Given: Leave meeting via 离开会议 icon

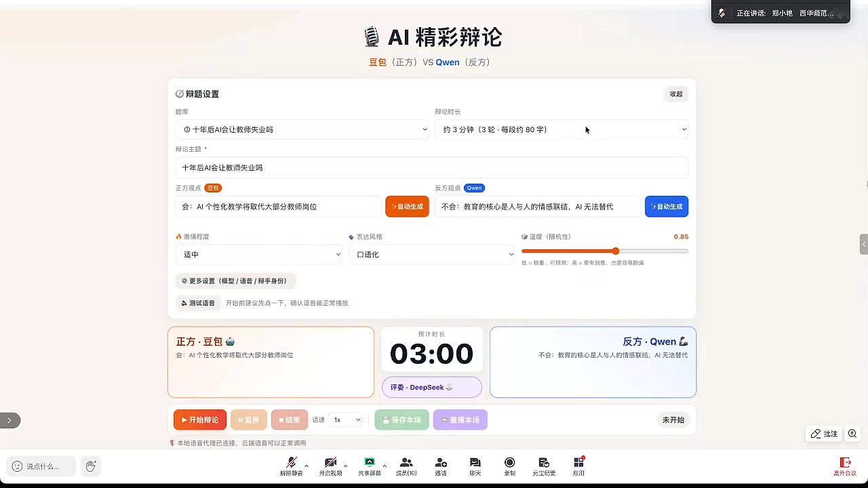Looking at the screenshot, I should [x=845, y=466].
